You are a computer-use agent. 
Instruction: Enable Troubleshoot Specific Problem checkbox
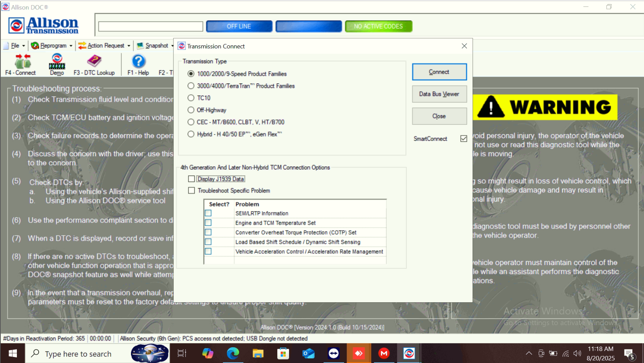[x=191, y=190]
